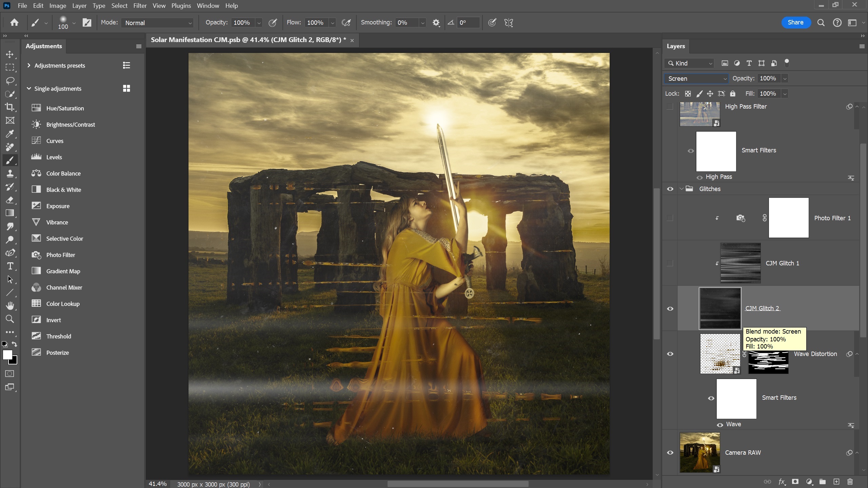This screenshot has height=488, width=868.
Task: Click the add layer mask icon
Action: click(x=795, y=482)
